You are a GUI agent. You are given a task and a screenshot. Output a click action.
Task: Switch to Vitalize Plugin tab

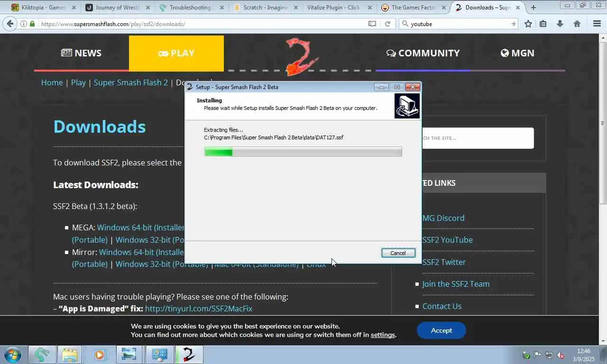click(339, 8)
